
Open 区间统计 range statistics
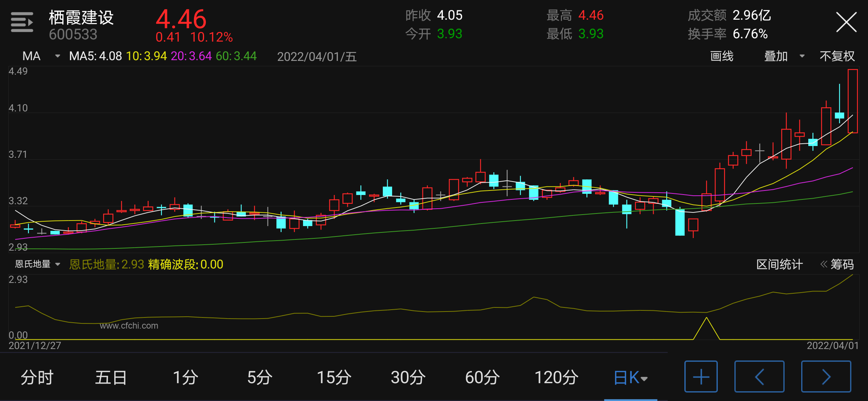click(x=779, y=264)
